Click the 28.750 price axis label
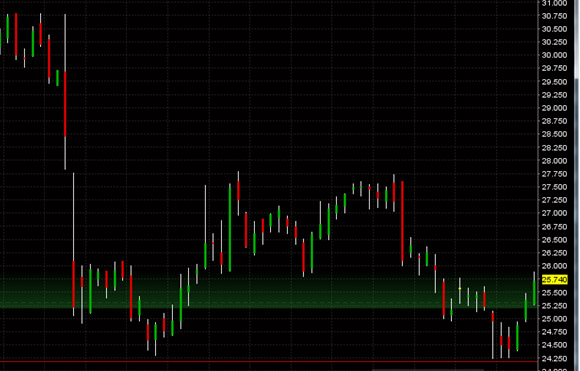Image resolution: width=580 pixels, height=371 pixels. coord(554,121)
